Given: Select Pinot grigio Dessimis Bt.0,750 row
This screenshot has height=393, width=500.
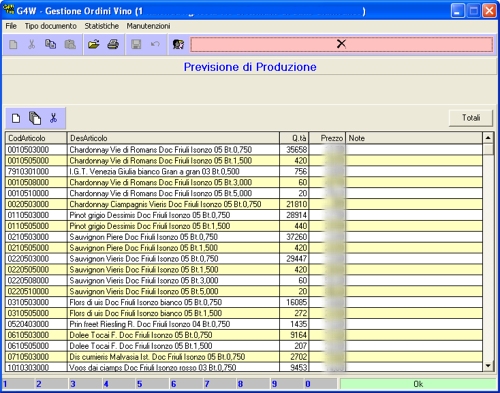Looking at the screenshot, I should tap(244, 215).
